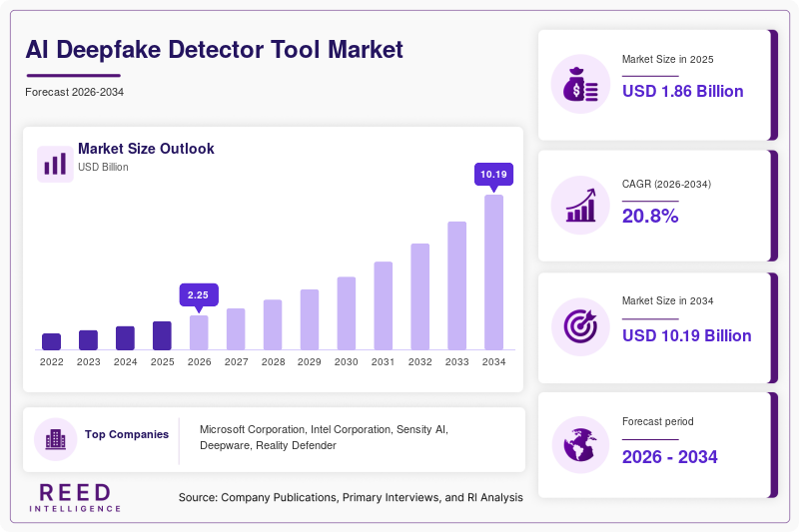Click the bar chart icon beside Market Size Outlook
This screenshot has height=532, width=799.
pos(55,164)
